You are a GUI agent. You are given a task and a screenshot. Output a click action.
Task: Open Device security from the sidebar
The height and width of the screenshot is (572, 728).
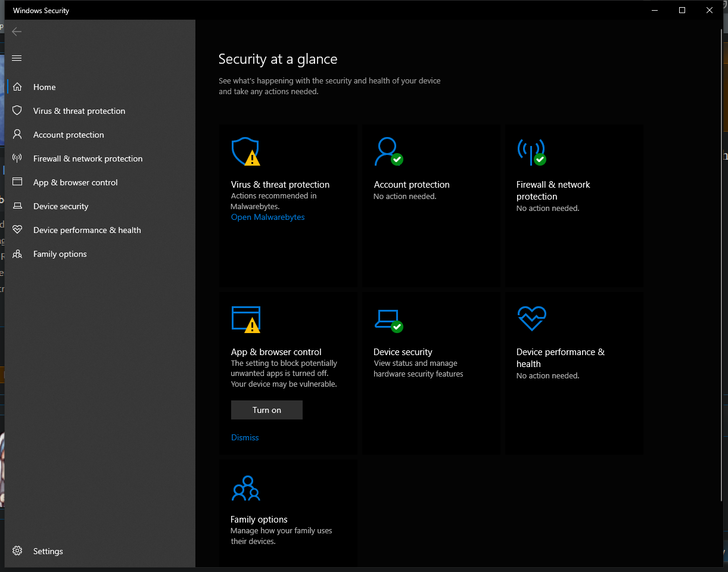[61, 206]
